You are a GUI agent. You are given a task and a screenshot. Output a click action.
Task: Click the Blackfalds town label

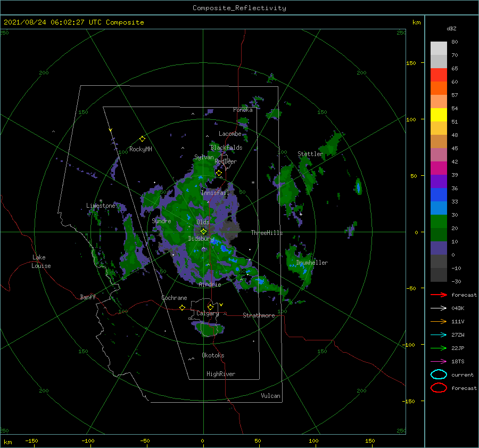(x=226, y=148)
